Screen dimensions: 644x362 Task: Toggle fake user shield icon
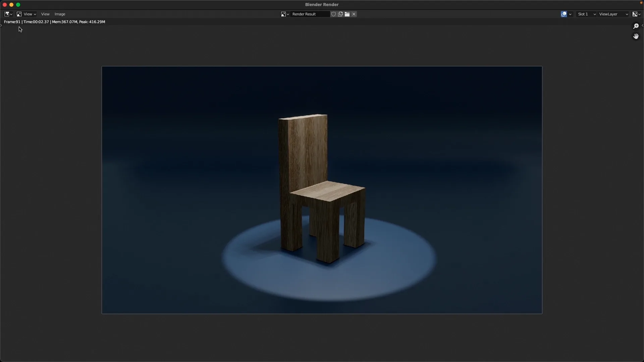coord(334,14)
